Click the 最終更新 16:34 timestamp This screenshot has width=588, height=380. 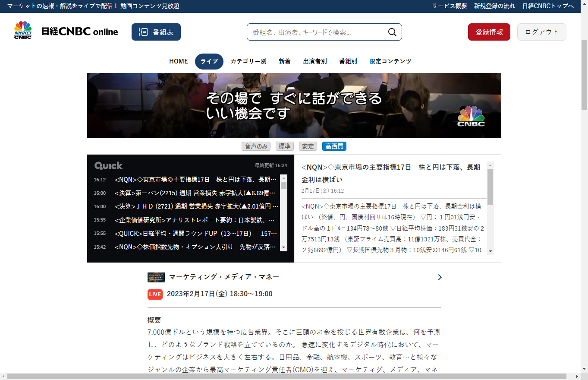pos(270,165)
